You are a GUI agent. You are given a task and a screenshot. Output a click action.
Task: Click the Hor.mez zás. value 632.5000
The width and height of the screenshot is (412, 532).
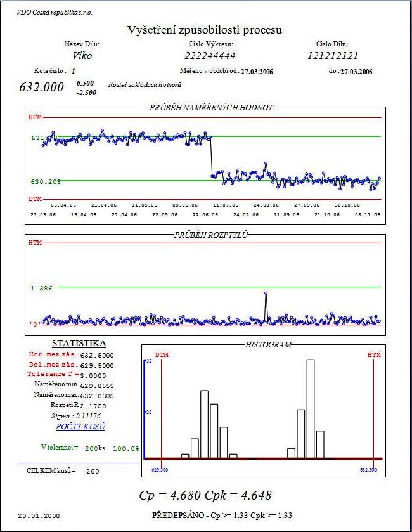97,356
